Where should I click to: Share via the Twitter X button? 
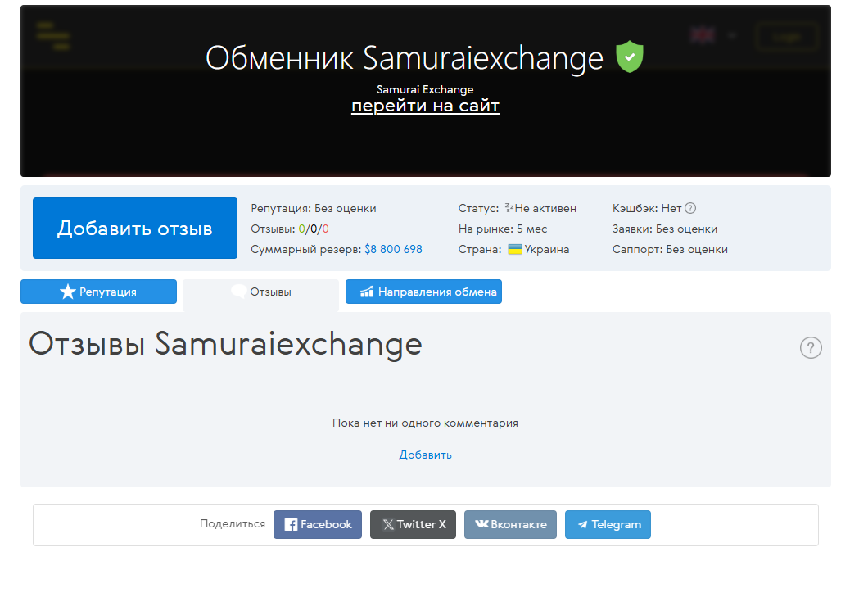[413, 524]
